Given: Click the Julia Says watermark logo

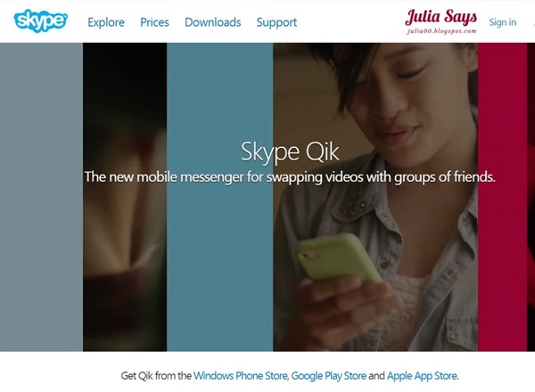Looking at the screenshot, I should (440, 21).
